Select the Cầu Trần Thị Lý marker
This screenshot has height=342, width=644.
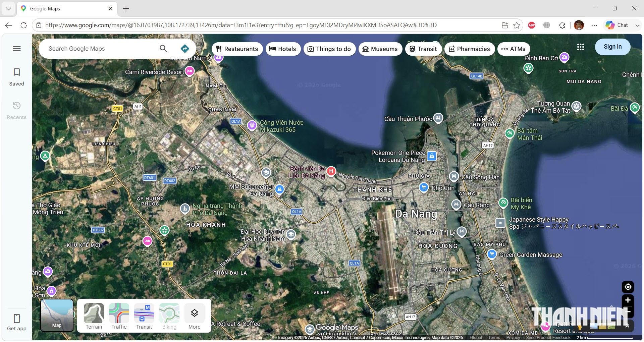pyautogui.click(x=462, y=231)
